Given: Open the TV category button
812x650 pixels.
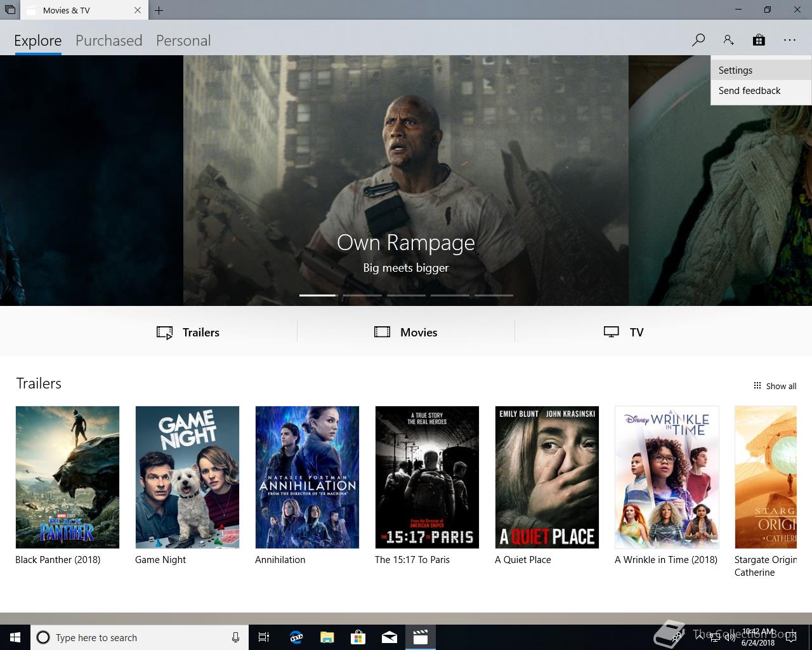Looking at the screenshot, I should click(x=624, y=332).
